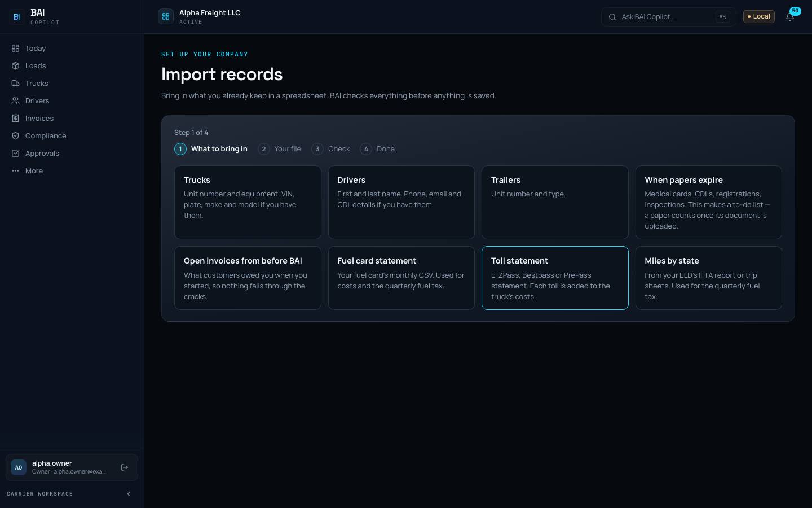This screenshot has height=508, width=812.
Task: Click the CARRIER WORKSPACE label
Action: tap(39, 494)
